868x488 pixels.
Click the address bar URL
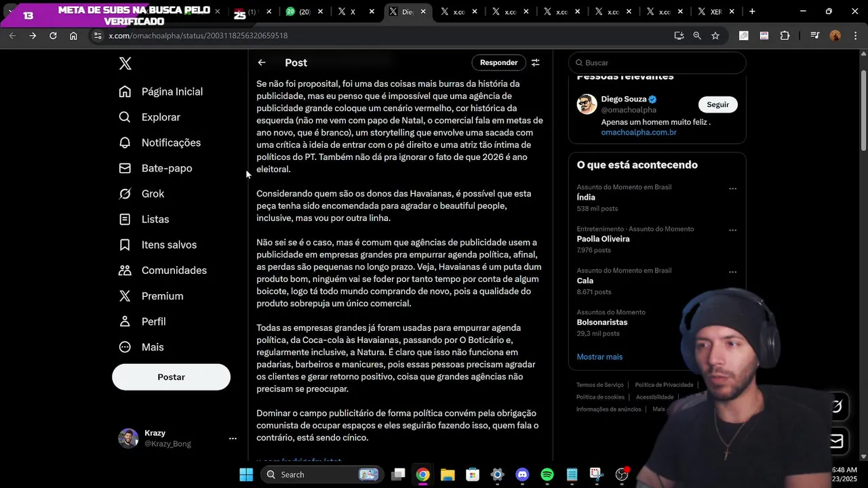coord(198,35)
